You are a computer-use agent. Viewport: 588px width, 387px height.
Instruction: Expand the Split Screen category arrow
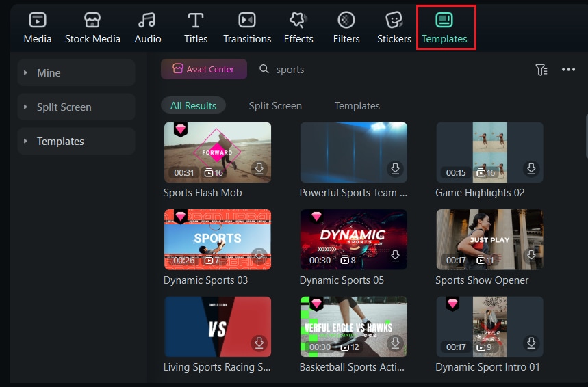[x=25, y=107]
